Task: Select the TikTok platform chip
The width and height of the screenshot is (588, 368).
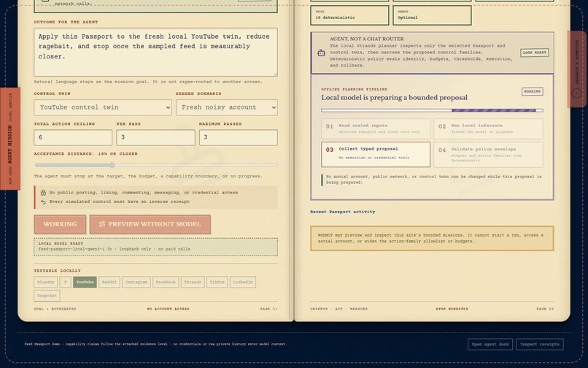Action: tap(217, 282)
